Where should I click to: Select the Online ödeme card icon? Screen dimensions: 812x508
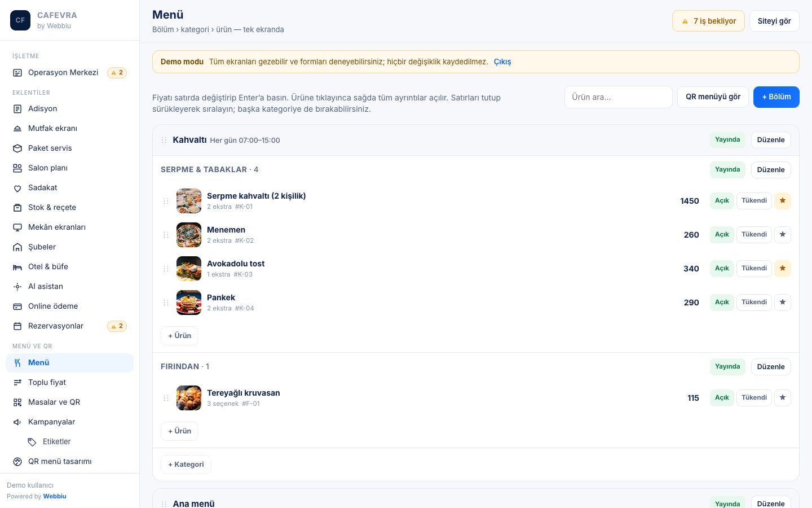coord(17,306)
